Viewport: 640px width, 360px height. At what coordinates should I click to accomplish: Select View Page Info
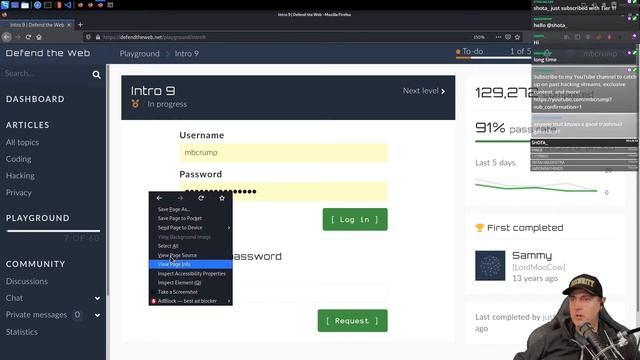pyautogui.click(x=191, y=264)
